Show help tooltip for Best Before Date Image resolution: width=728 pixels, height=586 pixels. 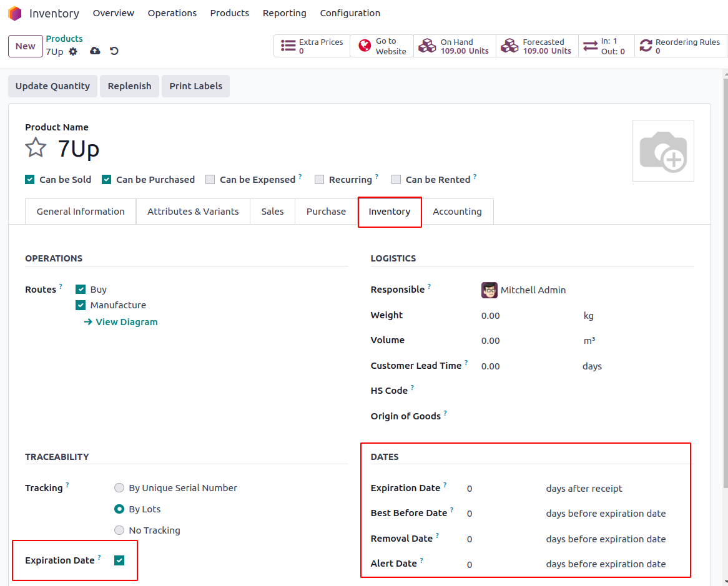coord(452,510)
